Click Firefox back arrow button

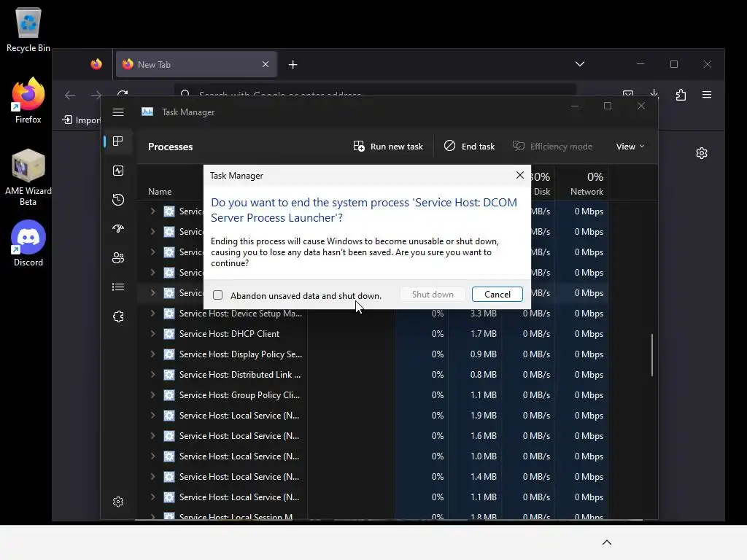(x=70, y=96)
